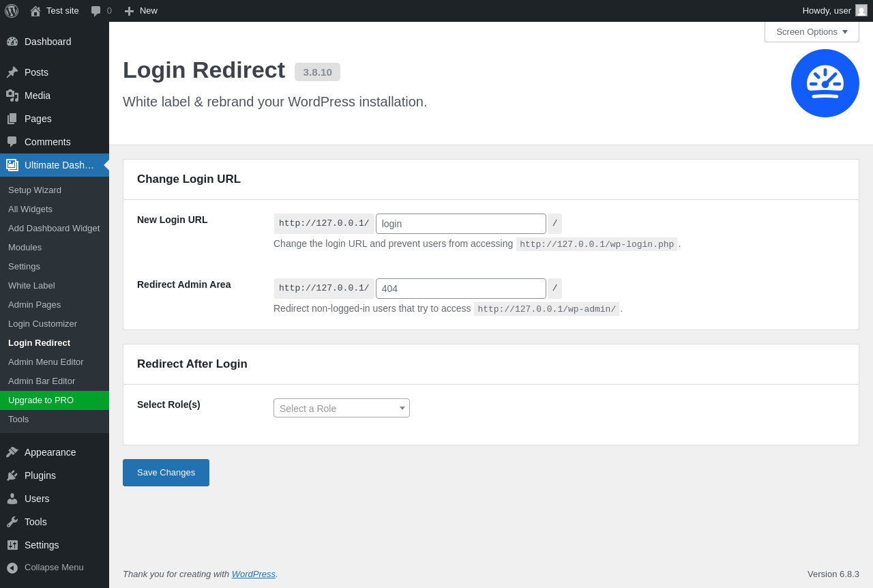
Task: Open the Admin Menu Editor submenu item
Action: 46,362
